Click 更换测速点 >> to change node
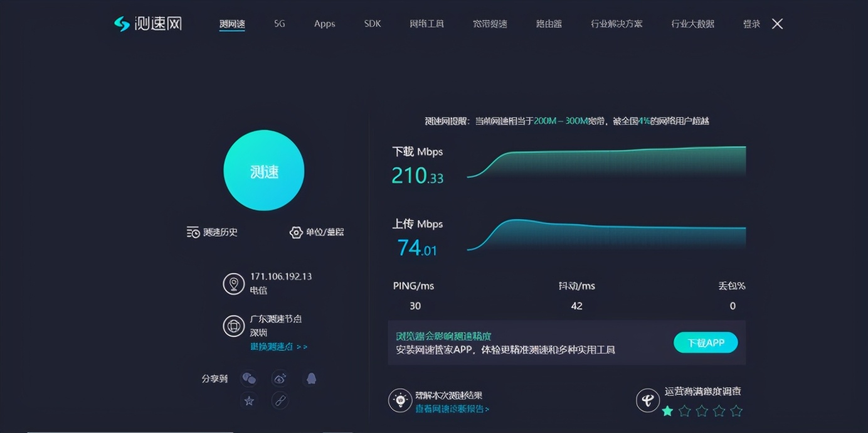 [279, 346]
